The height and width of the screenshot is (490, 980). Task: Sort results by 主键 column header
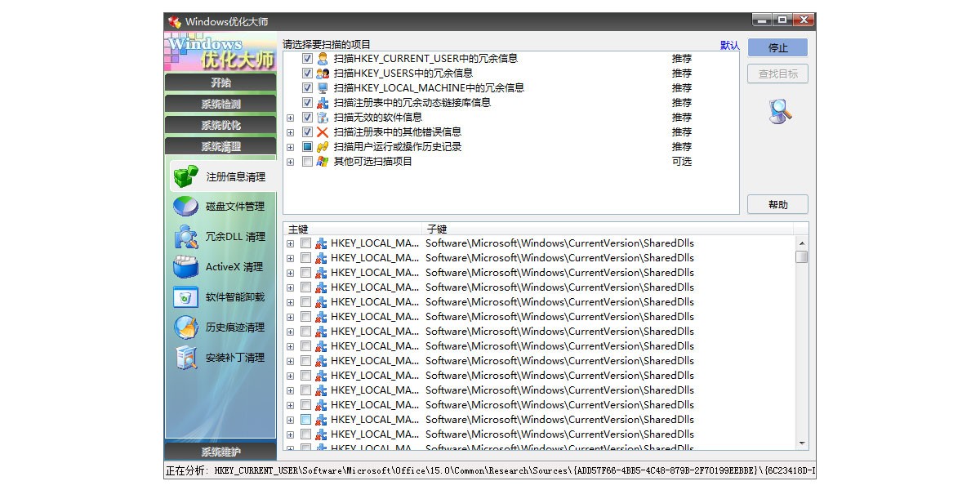click(x=353, y=229)
